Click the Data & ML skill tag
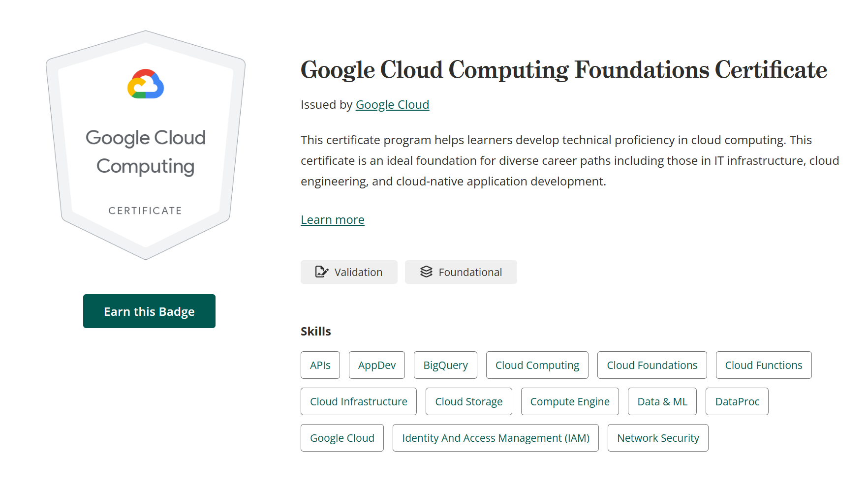The image size is (868, 488). click(662, 401)
